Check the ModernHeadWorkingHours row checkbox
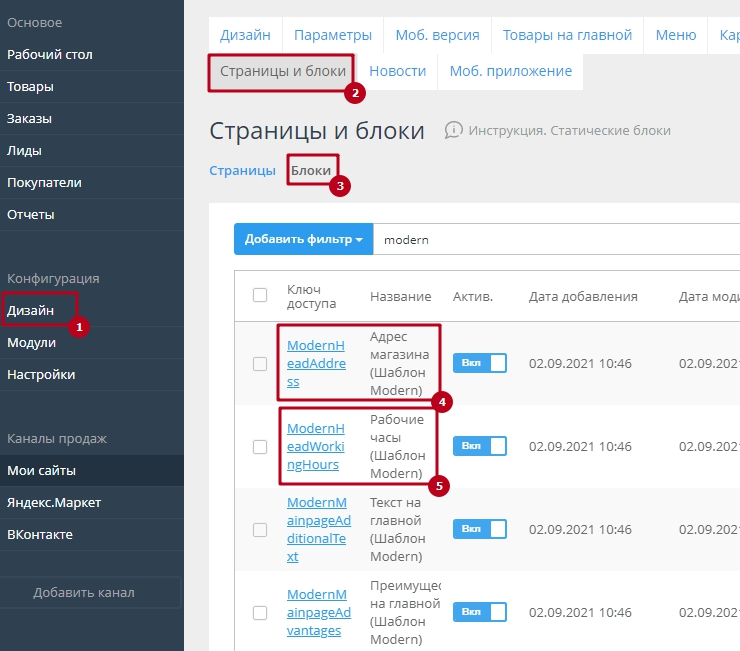The height and width of the screenshot is (651, 740). 260,446
